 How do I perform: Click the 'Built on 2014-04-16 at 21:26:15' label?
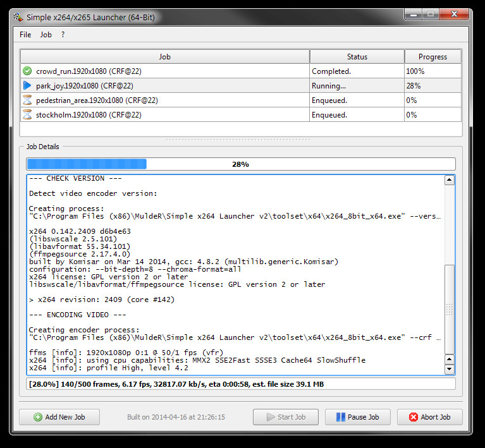click(x=176, y=417)
